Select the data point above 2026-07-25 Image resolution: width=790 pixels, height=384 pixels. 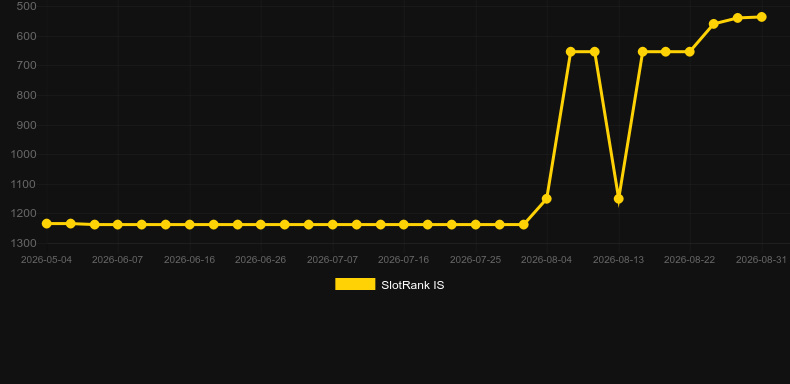476,224
